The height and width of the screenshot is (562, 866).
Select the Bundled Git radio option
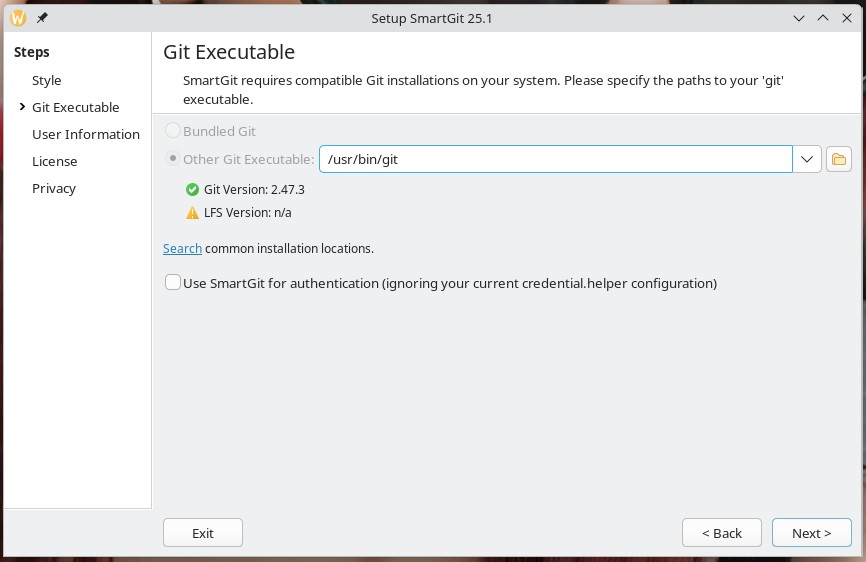click(x=173, y=131)
